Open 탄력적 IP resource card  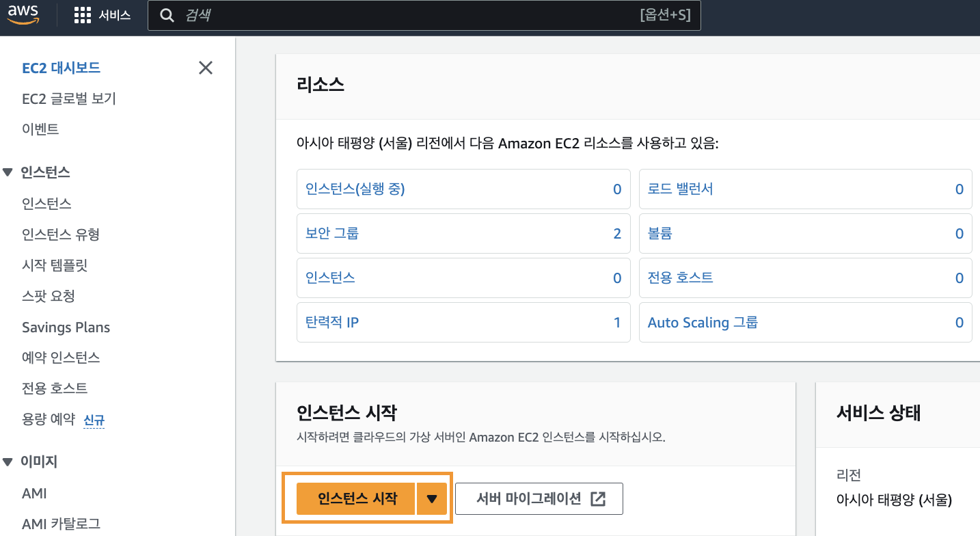463,322
